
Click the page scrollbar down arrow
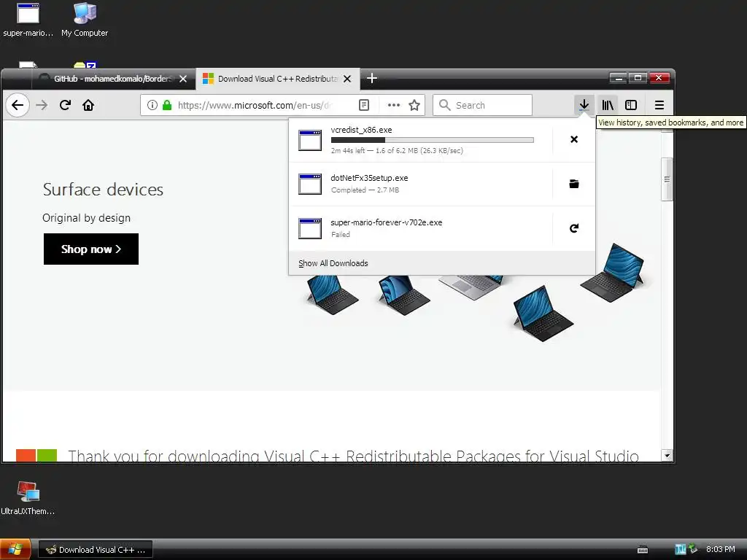click(667, 456)
